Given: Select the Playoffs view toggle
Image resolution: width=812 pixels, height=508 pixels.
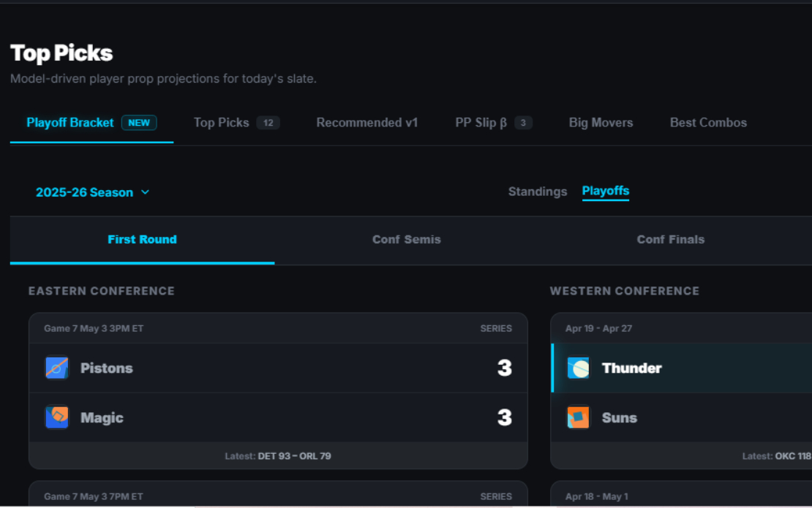Looking at the screenshot, I should click(606, 191).
